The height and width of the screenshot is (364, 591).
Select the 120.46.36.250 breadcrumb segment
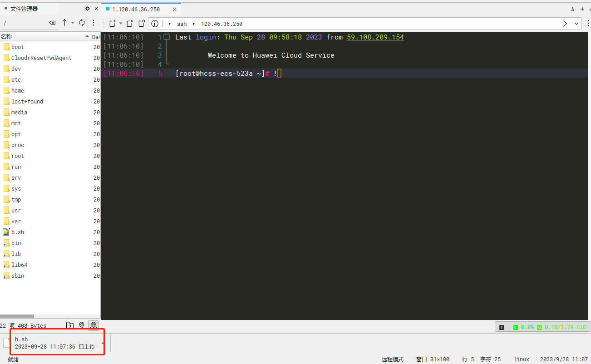coord(222,24)
